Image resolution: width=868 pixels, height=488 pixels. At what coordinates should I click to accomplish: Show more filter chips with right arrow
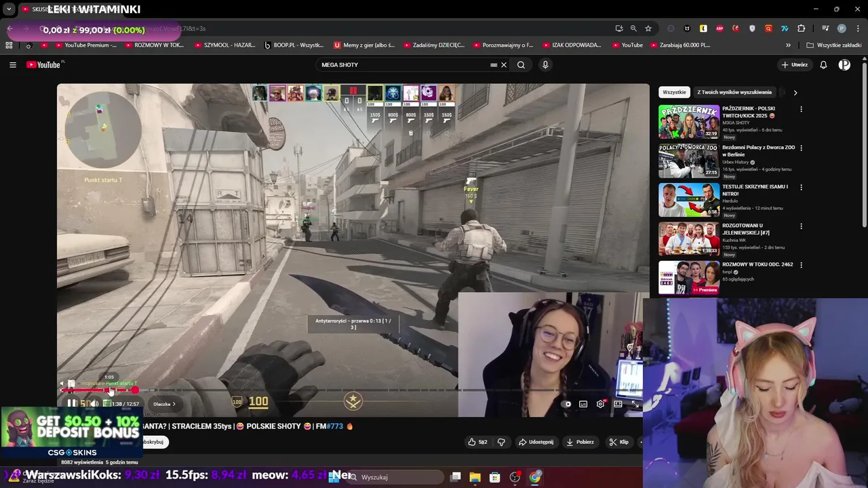tap(795, 92)
